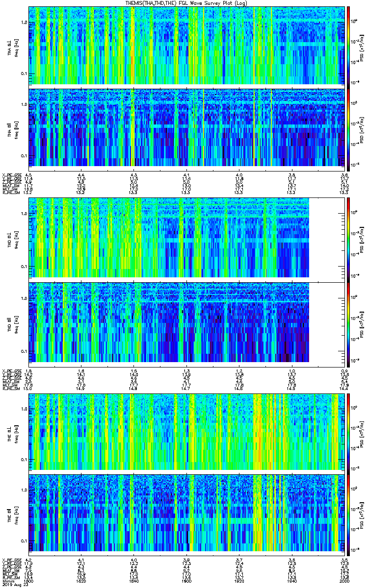Click the 'X_RE_GSE' row label under the THA panels
The width and height of the screenshot is (368, 588).
(x=11, y=175)
